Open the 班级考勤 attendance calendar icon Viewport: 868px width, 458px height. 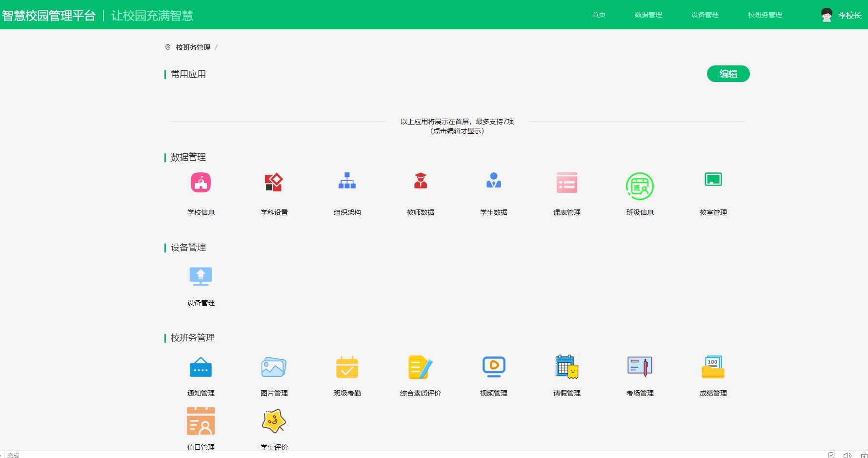coord(347,367)
